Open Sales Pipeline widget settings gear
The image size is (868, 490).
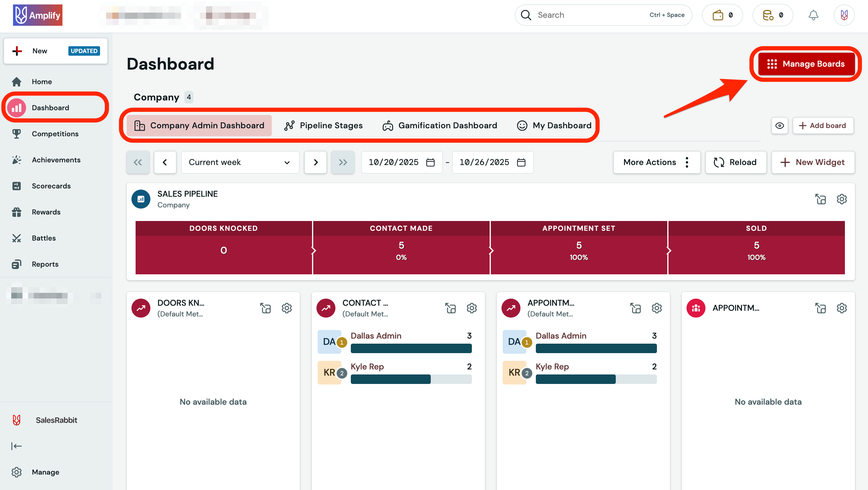point(841,199)
